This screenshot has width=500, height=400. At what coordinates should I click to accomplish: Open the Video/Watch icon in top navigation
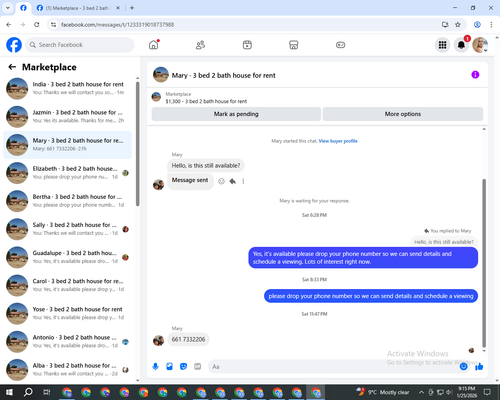pos(247,45)
